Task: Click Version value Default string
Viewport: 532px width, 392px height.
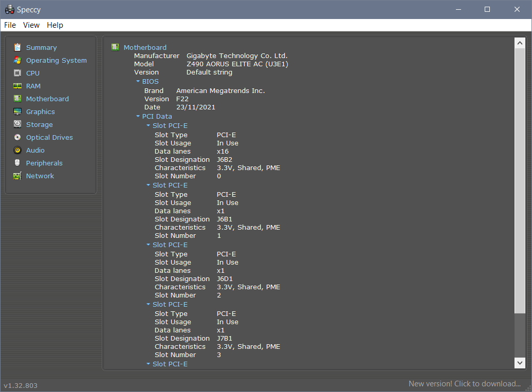Action: [x=209, y=72]
